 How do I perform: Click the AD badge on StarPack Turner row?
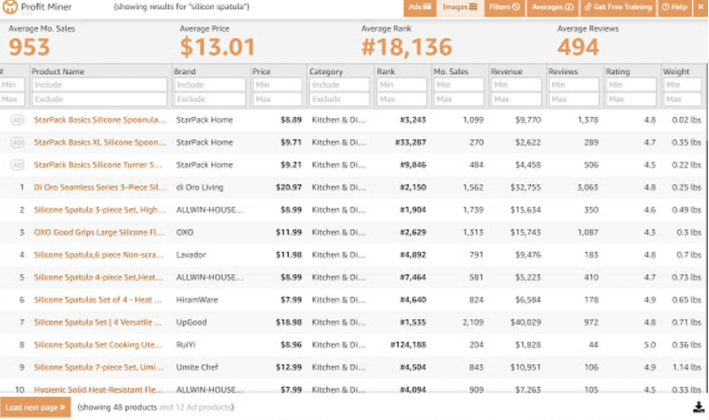point(17,165)
